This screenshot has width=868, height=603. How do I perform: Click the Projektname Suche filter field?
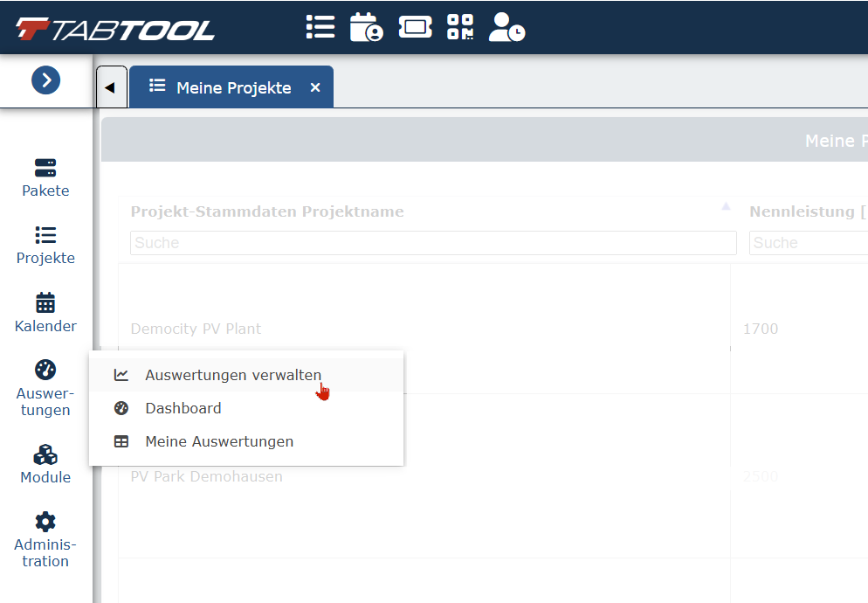[433, 243]
